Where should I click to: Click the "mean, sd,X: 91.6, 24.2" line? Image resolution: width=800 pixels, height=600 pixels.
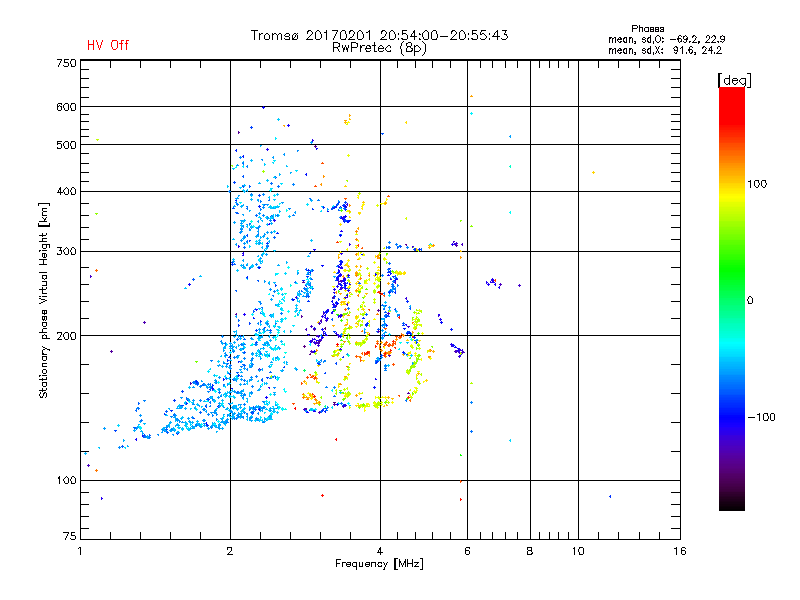[x=665, y=50]
